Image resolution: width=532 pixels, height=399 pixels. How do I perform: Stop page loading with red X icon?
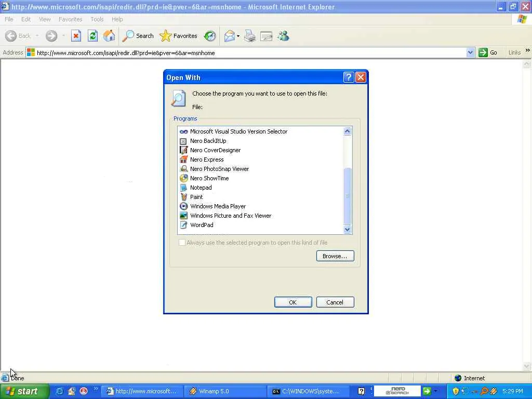[76, 36]
